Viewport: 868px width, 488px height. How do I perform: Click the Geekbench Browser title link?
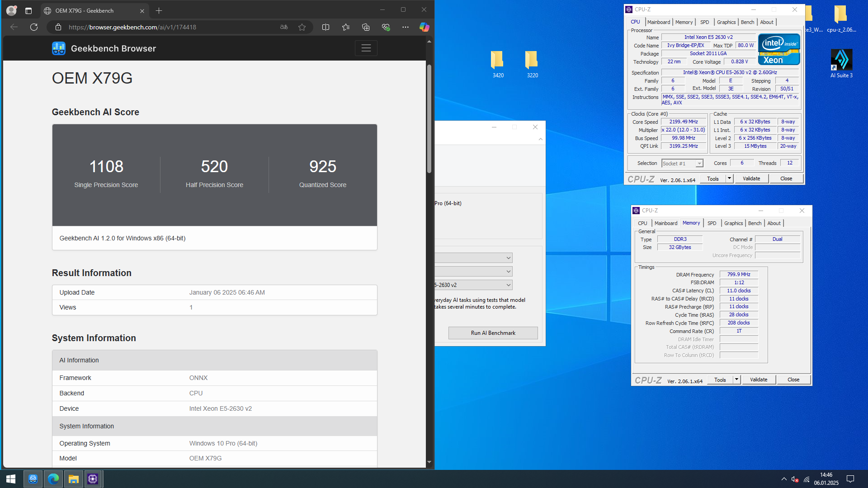[x=113, y=48]
